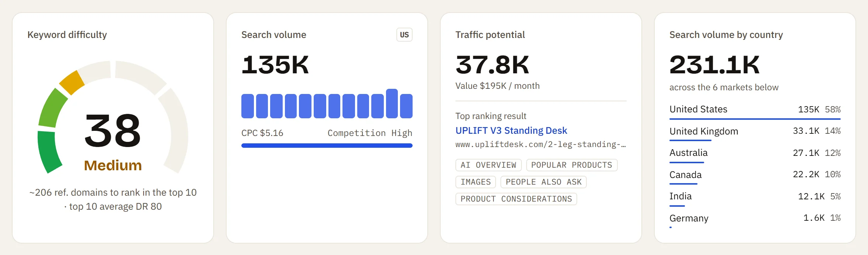Image resolution: width=868 pixels, height=255 pixels.
Task: Click the 33.1K United Kingdom volume value
Action: click(x=806, y=131)
